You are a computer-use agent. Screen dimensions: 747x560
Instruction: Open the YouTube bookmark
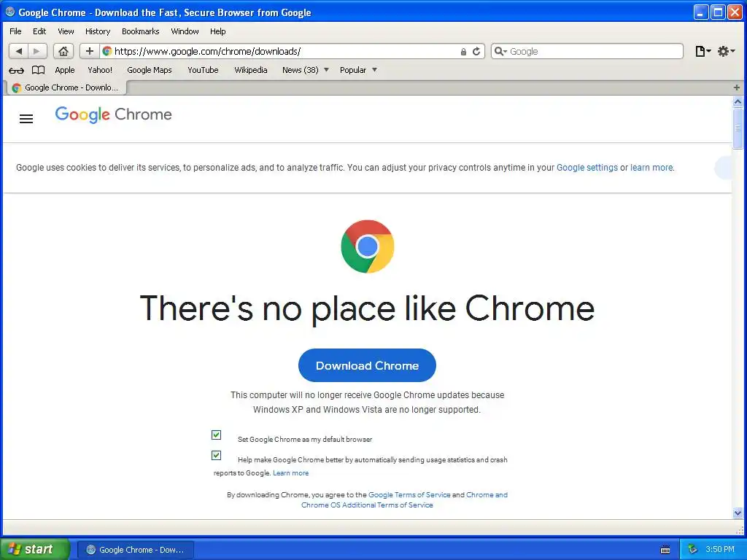(x=203, y=70)
